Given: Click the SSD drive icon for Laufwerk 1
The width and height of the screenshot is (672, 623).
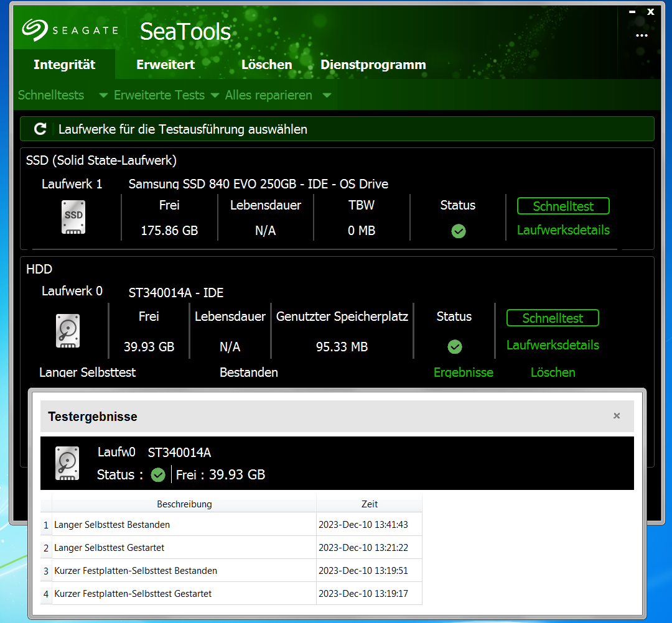Looking at the screenshot, I should tap(73, 217).
